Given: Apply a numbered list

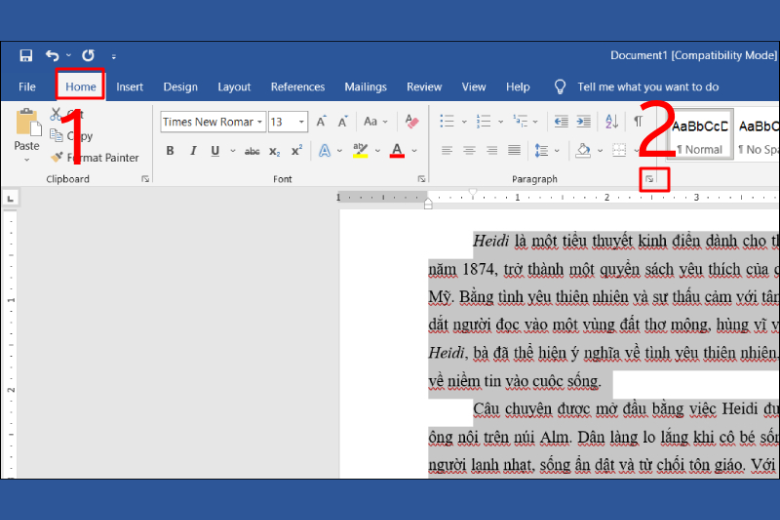Looking at the screenshot, I should [x=484, y=121].
